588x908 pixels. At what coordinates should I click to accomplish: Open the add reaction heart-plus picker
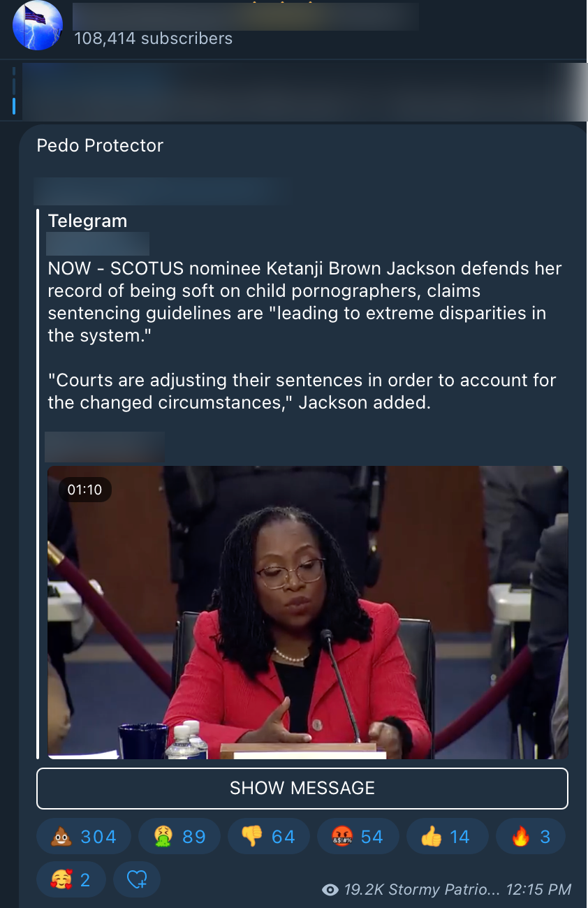(x=137, y=879)
